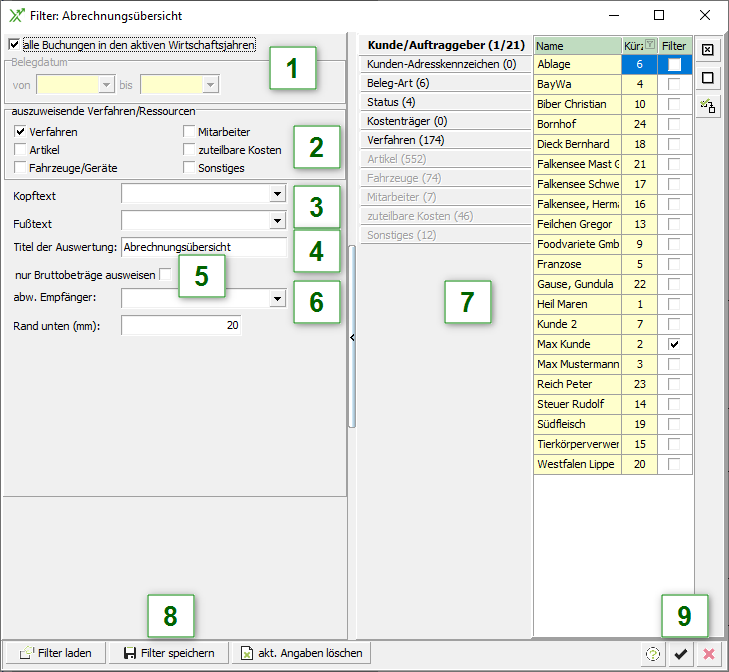Uncheck the filter box for Max Kunde
Screen dimensions: 729x672
click(x=675, y=344)
